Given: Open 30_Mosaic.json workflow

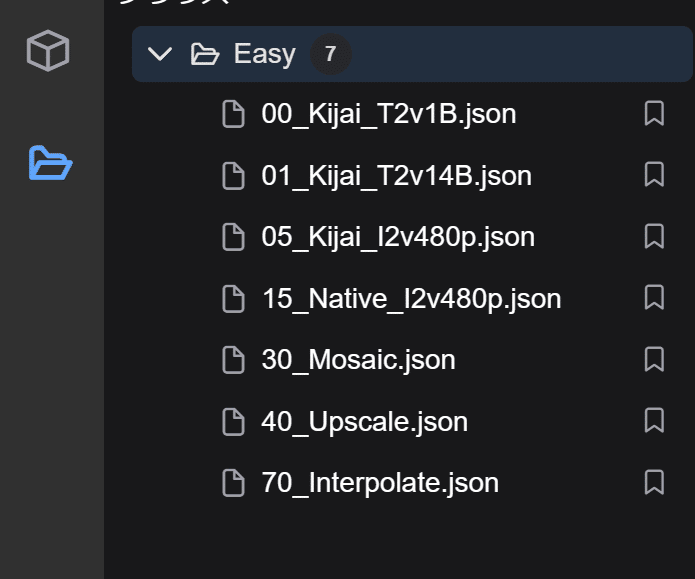Looking at the screenshot, I should [358, 360].
